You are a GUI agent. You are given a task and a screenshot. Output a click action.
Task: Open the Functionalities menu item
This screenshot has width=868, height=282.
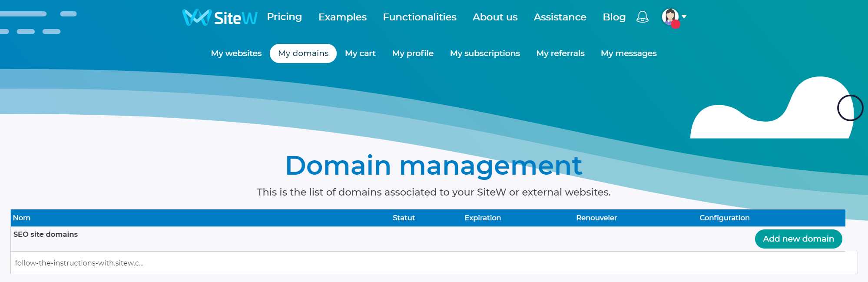click(419, 17)
